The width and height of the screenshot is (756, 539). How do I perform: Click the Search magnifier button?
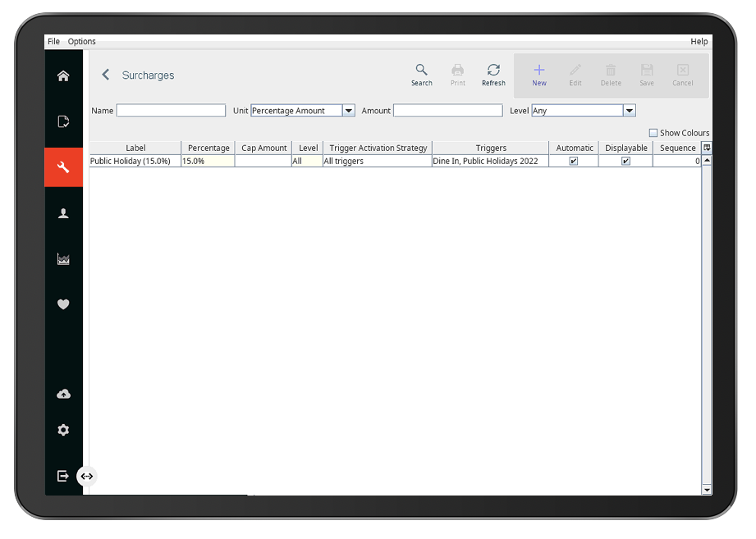click(421, 75)
